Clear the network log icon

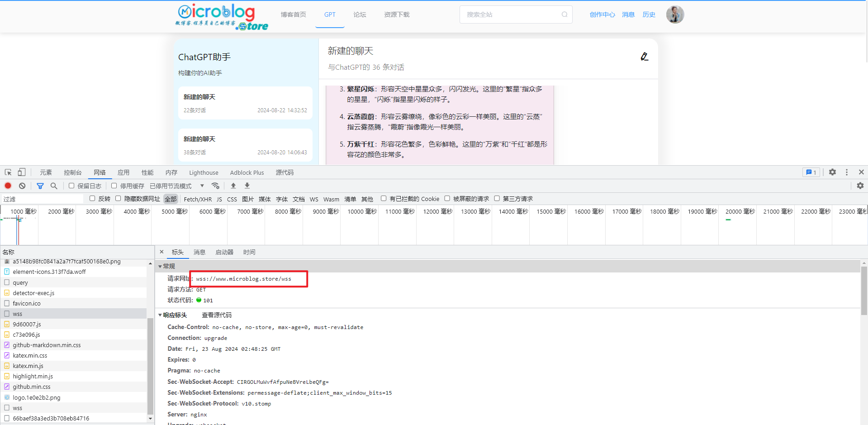tap(22, 186)
